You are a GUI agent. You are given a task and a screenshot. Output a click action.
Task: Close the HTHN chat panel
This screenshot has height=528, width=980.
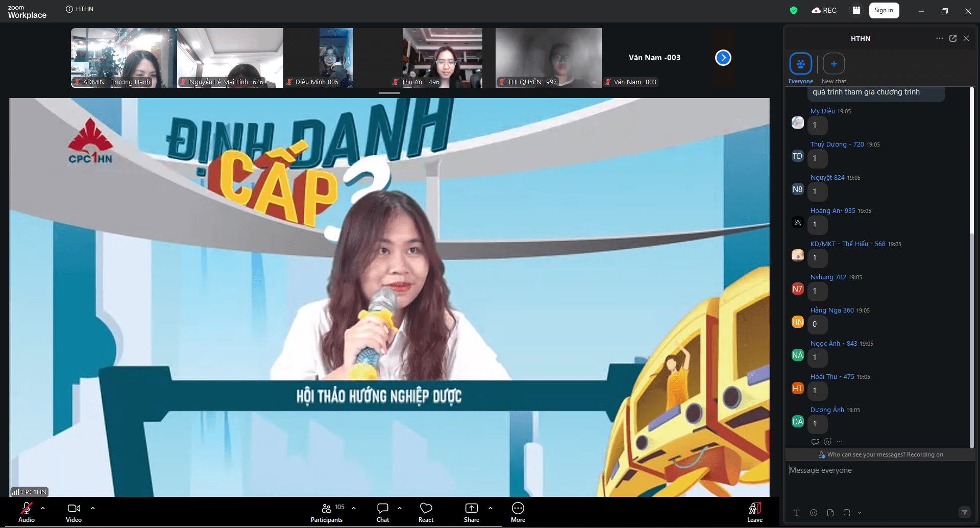coord(966,38)
